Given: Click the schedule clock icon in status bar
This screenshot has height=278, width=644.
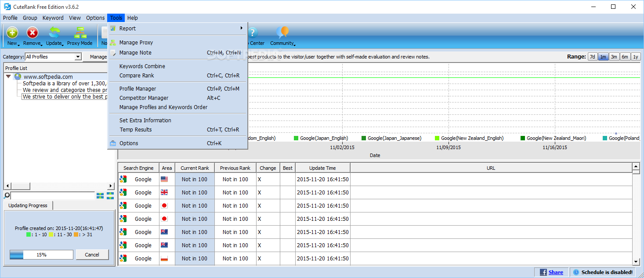Looking at the screenshot, I should 576,272.
